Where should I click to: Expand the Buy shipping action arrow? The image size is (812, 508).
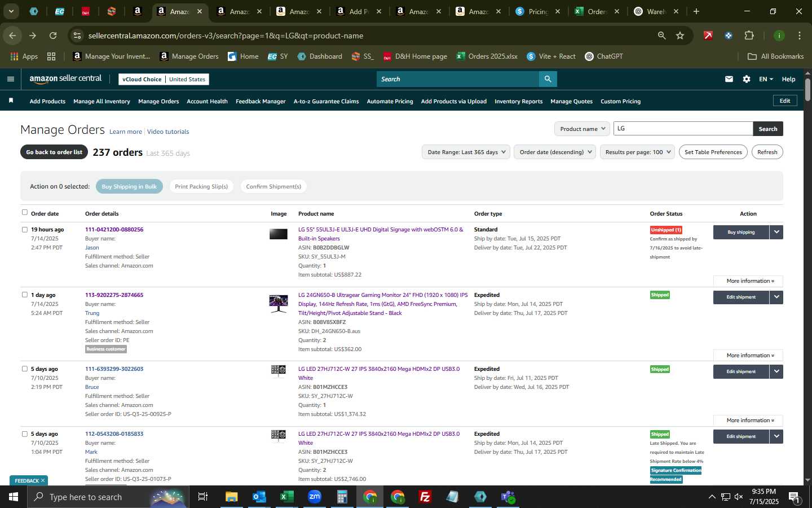[x=776, y=232]
